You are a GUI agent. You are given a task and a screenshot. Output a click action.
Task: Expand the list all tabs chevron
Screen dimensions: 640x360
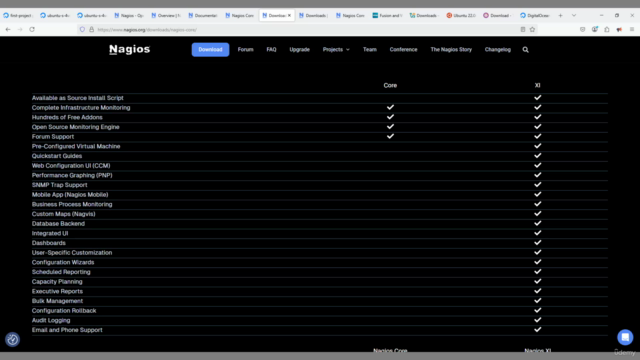[x=574, y=16]
